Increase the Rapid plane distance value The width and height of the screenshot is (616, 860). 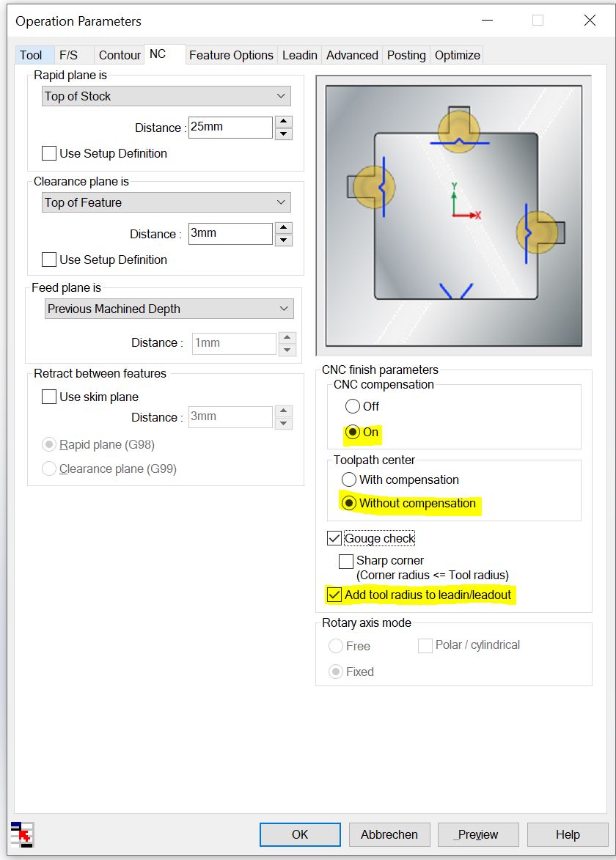point(284,122)
